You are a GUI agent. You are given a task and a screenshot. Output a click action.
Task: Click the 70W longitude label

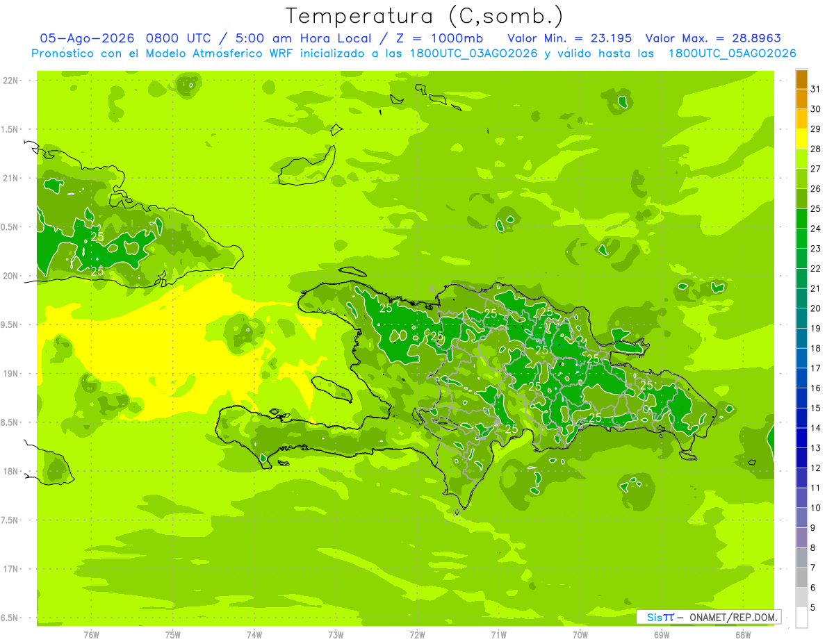point(580,634)
